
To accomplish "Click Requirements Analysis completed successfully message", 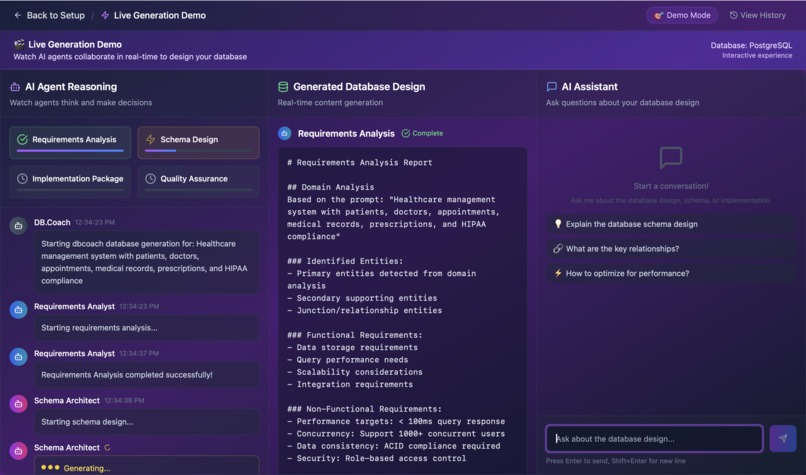I will pos(146,375).
